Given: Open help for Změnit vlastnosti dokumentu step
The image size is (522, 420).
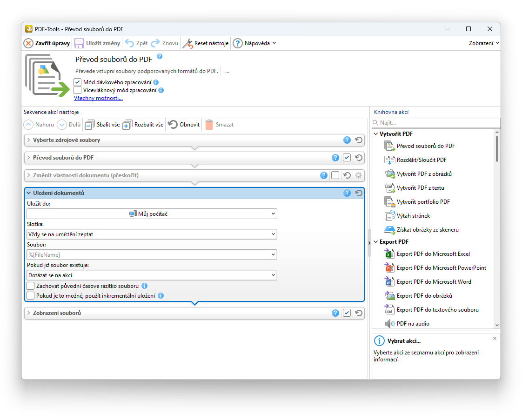Looking at the screenshot, I should 324,175.
